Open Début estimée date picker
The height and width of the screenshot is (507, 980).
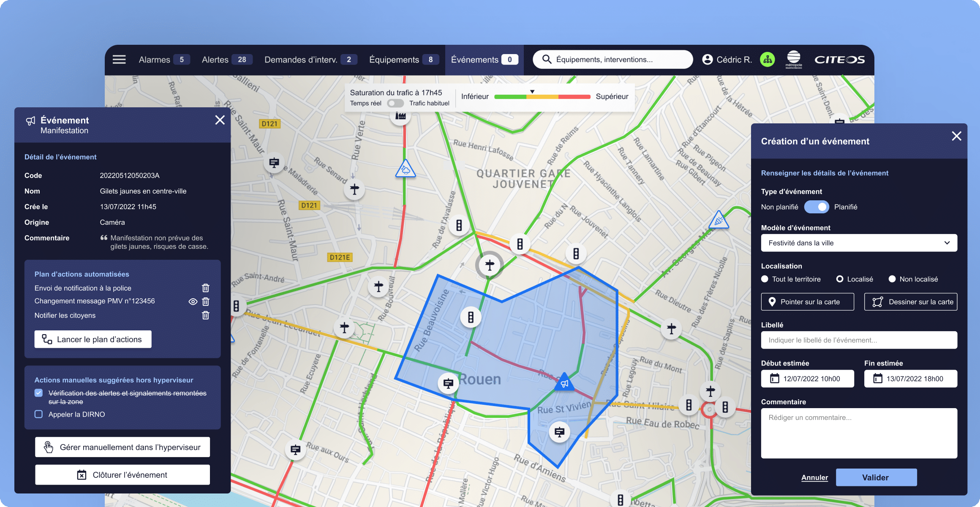pos(807,379)
